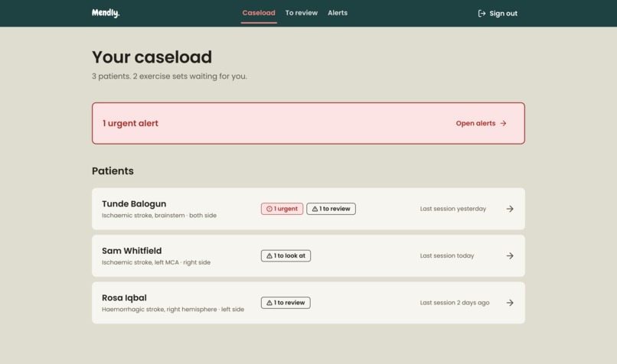Click the Sign out label

pyautogui.click(x=503, y=13)
